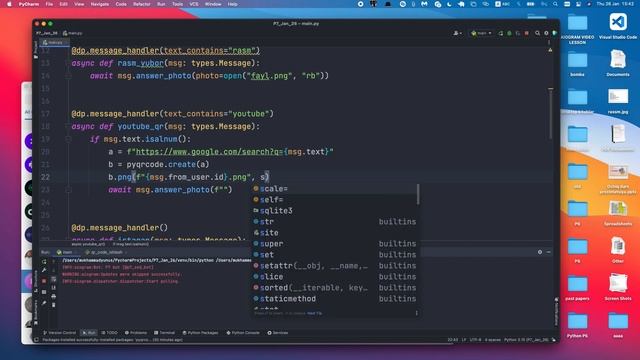The height and width of the screenshot is (360, 640).
Task: Open the user account dropdown in toolbar
Action: point(458,33)
